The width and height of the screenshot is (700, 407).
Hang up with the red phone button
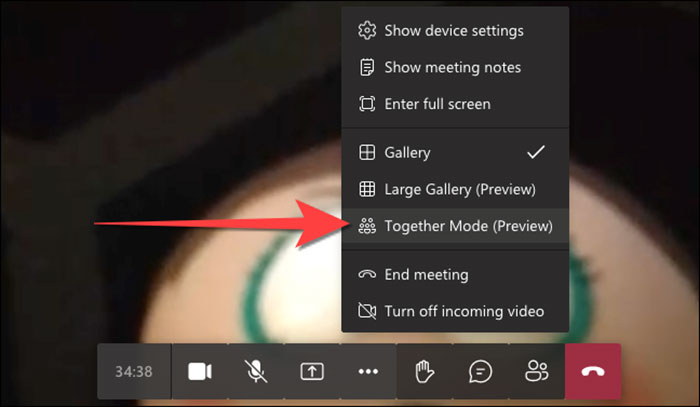(593, 371)
